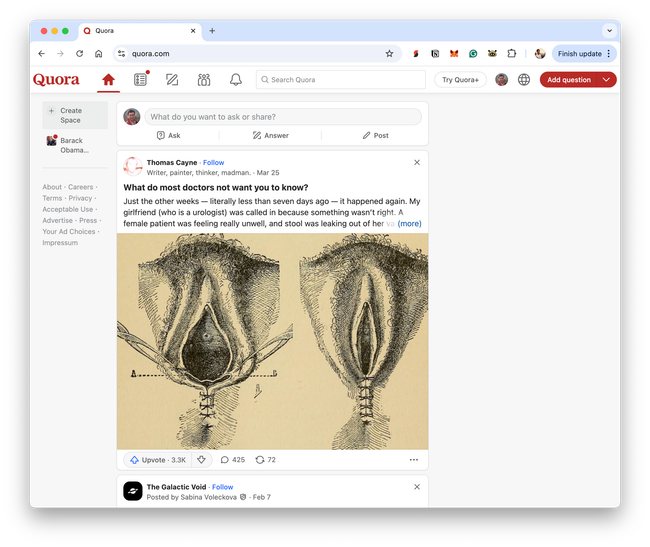The height and width of the screenshot is (547, 650).
Task: Open the three-dot post options menu
Action: point(414,460)
